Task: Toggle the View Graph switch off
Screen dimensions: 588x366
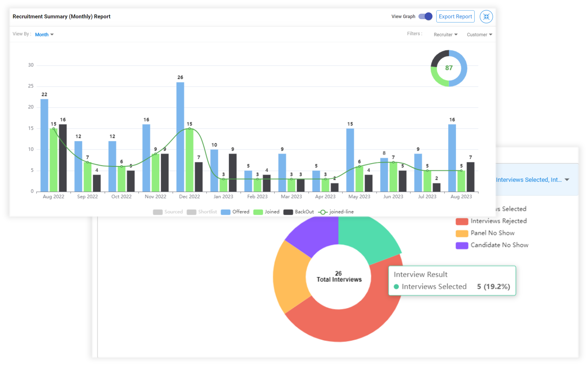Action: point(425,16)
